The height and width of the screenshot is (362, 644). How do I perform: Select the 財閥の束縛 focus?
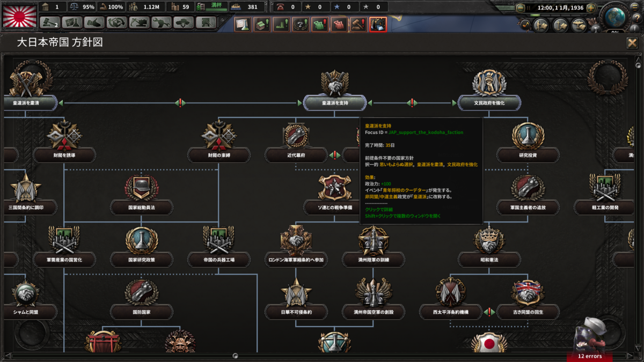[219, 155]
